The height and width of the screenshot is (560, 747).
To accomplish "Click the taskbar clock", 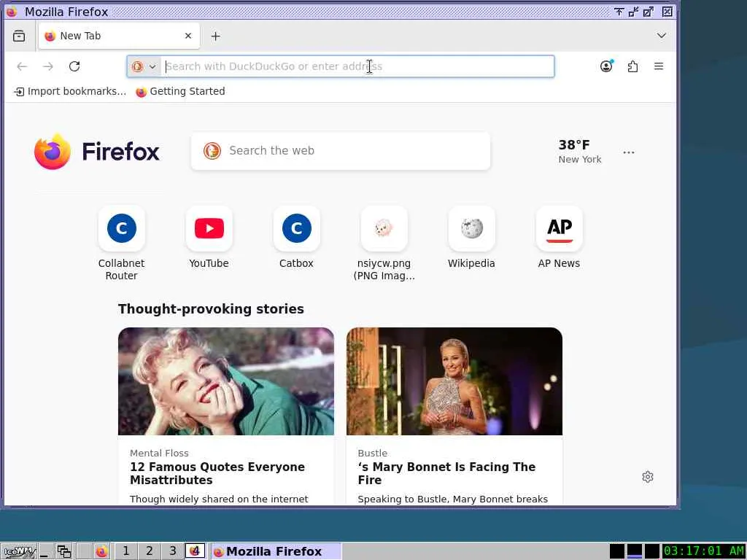I will (704, 551).
